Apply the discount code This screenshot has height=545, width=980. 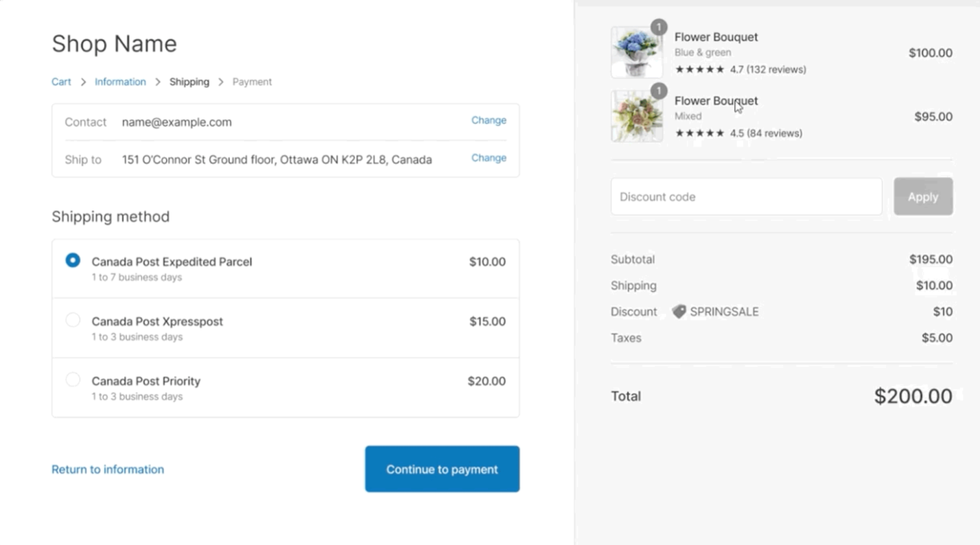[922, 197]
